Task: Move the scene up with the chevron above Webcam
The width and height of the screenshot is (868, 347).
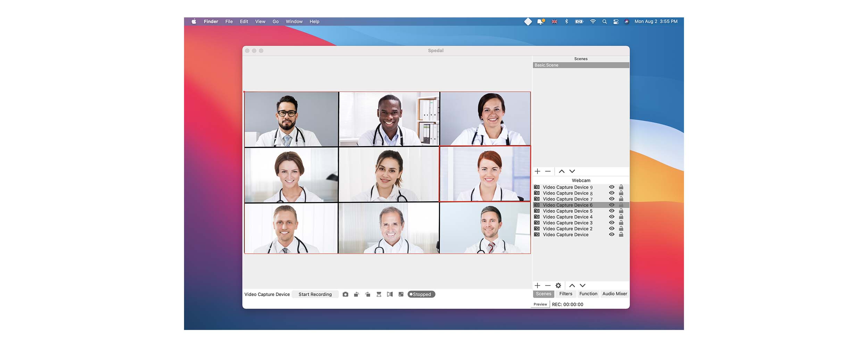Action: (562, 171)
